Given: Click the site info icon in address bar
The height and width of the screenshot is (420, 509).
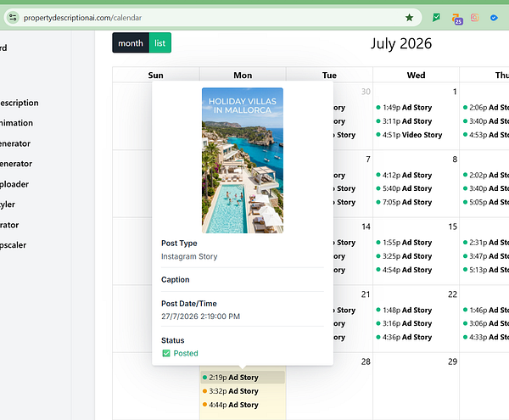Looking at the screenshot, I should pyautogui.click(x=13, y=18).
